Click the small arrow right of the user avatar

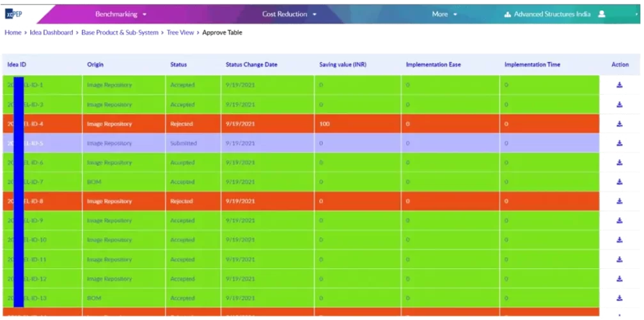636,14
